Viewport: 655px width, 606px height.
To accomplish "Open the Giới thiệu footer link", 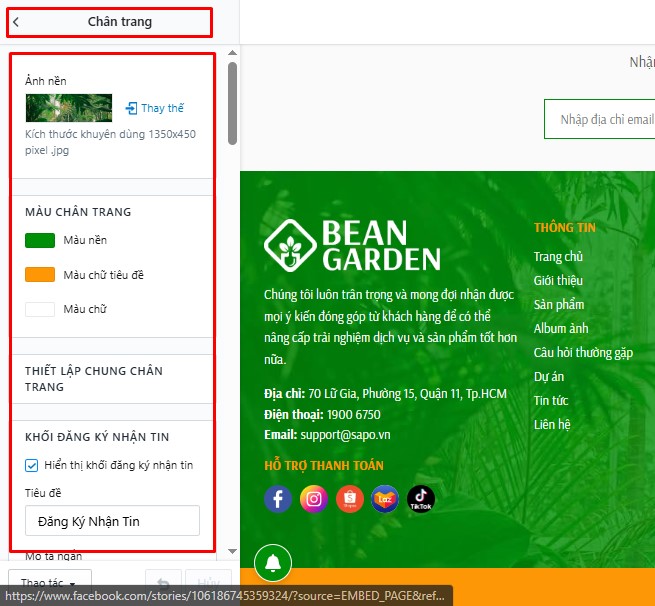I will click(x=558, y=280).
